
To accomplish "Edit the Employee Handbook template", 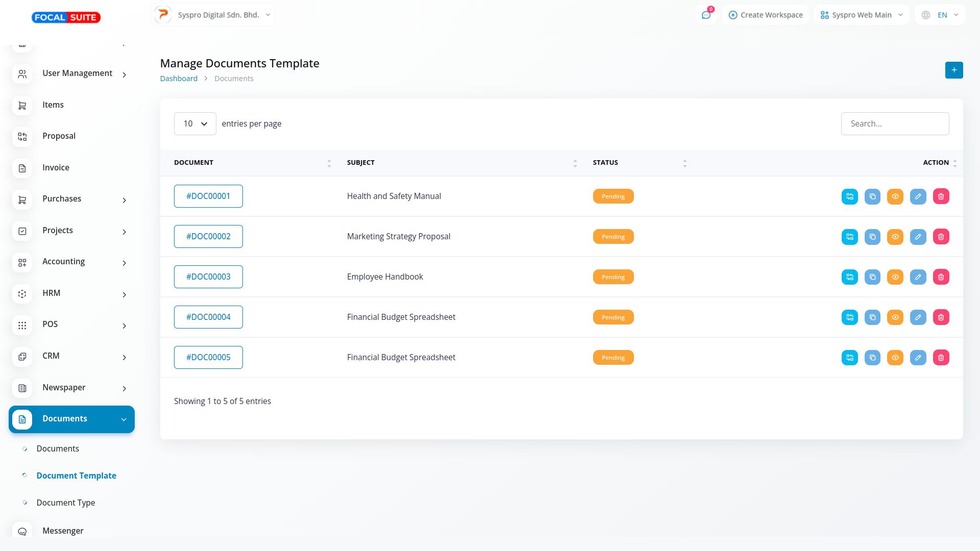I will pos(918,277).
